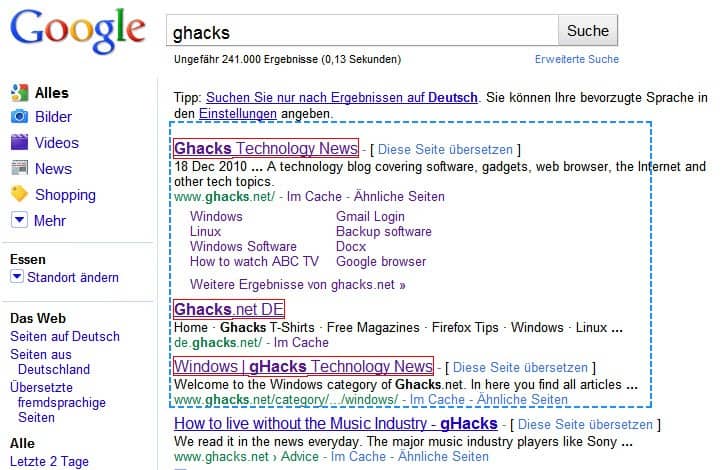This screenshot has width=725, height=470.
Task: Open the Linux sitelink
Action: [205, 231]
